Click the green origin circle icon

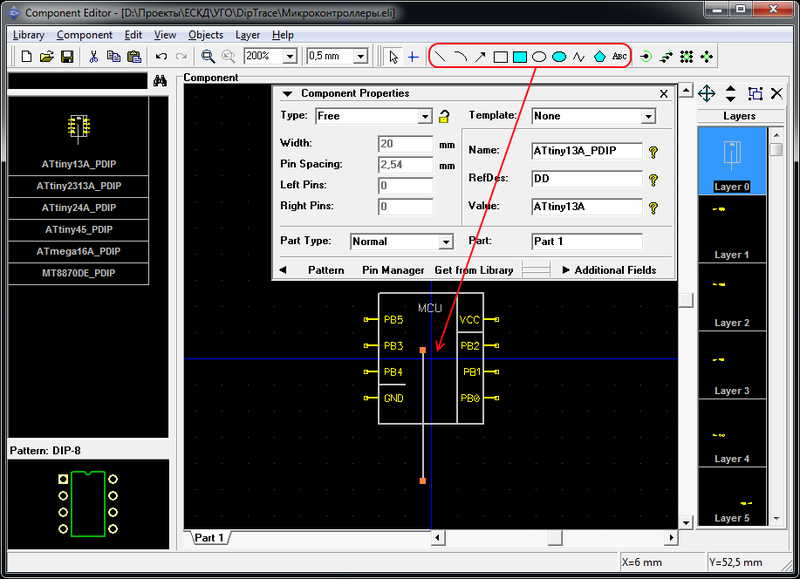click(646, 57)
